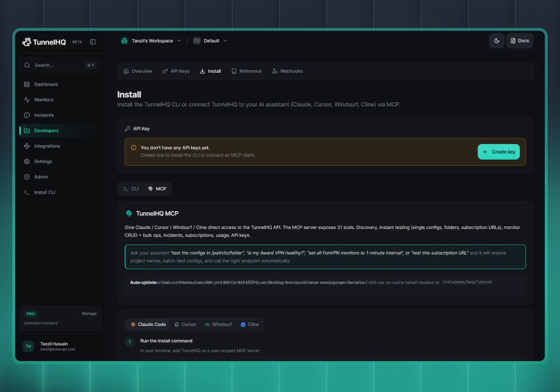Screen dimensions: 560x392
Task: Select the Claude Code tab
Action: point(148,324)
